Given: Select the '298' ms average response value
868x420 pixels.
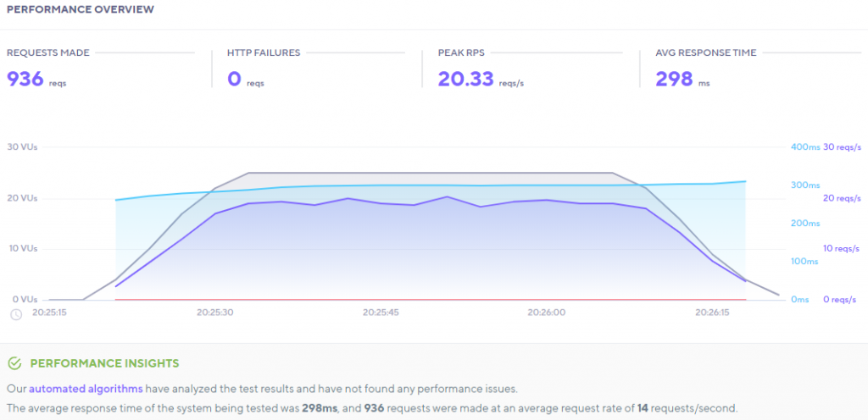Looking at the screenshot, I should coord(674,79).
